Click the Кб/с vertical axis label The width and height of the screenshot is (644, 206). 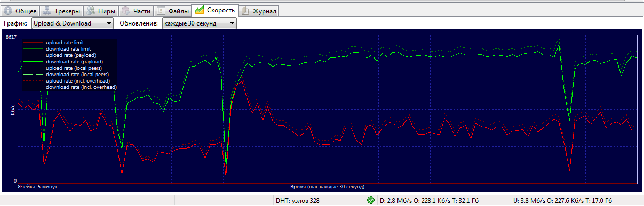12,110
